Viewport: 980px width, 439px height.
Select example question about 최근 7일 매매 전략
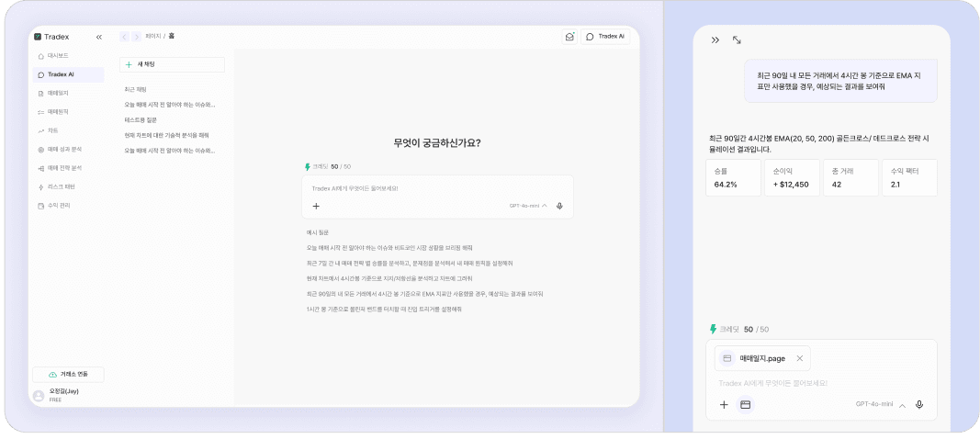pyautogui.click(x=410, y=264)
